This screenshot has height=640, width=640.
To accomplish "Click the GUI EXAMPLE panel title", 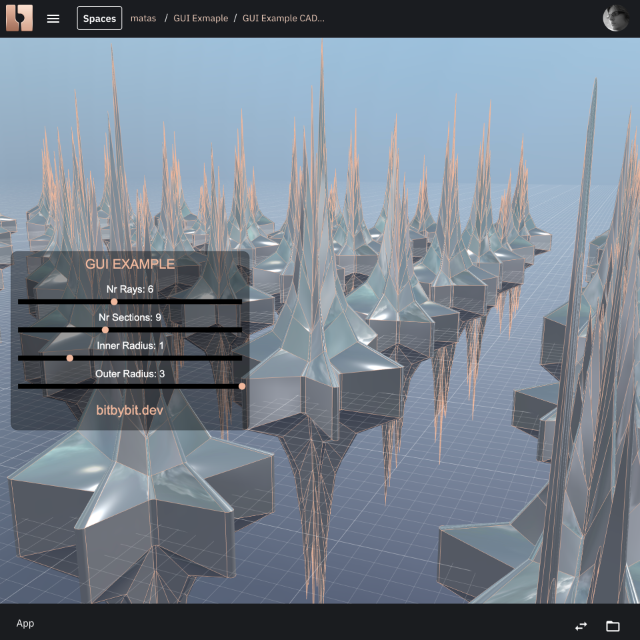I will pyautogui.click(x=130, y=264).
